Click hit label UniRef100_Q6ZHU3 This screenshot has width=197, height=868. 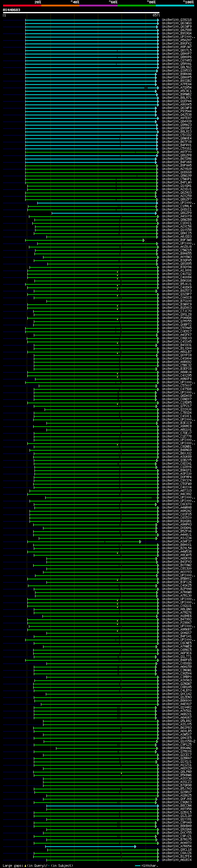pos(177,193)
